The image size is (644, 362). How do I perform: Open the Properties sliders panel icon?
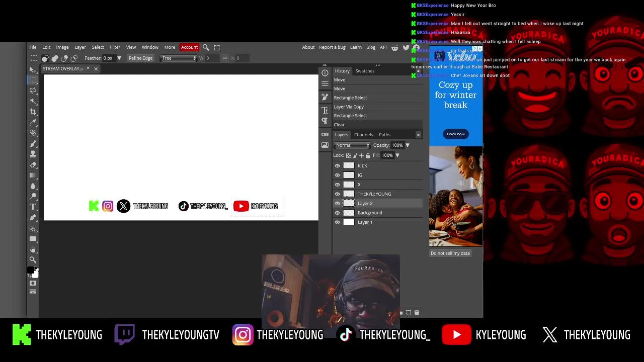coord(325,83)
